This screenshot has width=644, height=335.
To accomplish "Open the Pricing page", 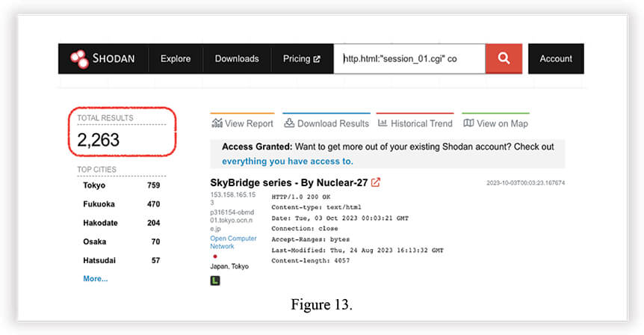I will pyautogui.click(x=302, y=59).
